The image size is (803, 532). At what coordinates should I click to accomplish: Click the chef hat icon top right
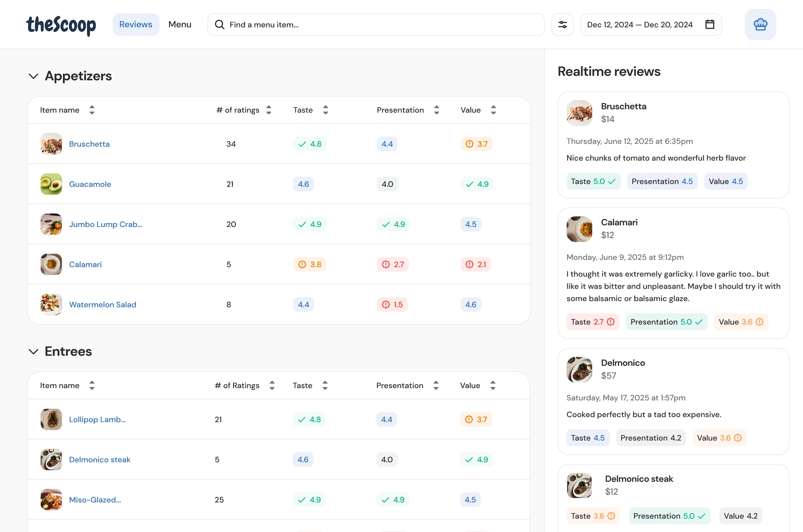tap(760, 24)
